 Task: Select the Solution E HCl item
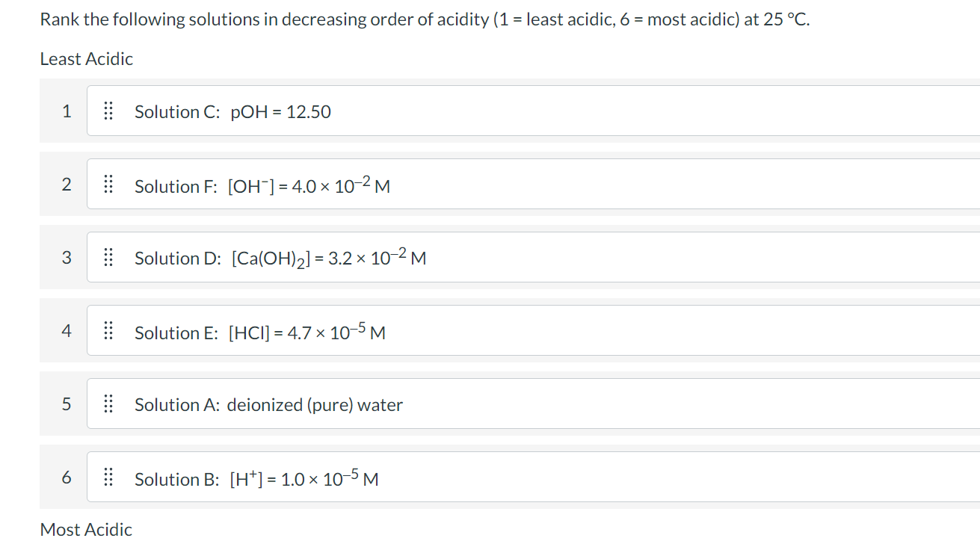(x=534, y=330)
